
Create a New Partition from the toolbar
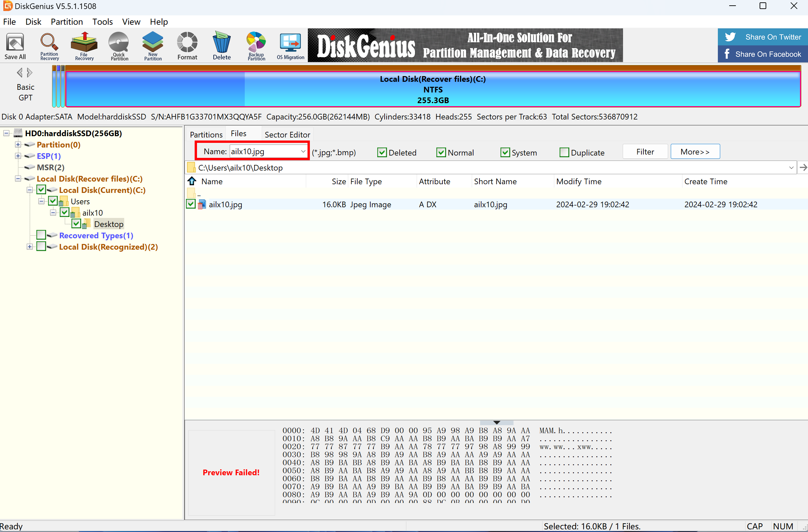[x=153, y=46]
